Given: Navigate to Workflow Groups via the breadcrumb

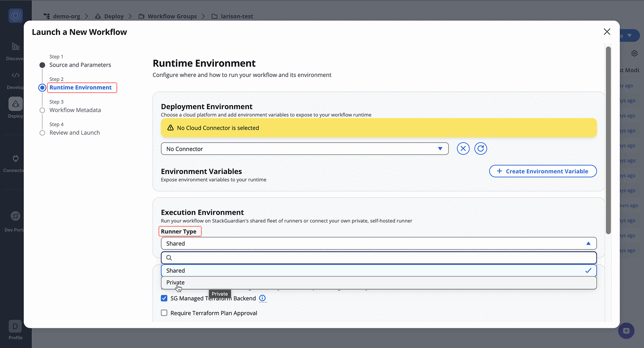Looking at the screenshot, I should point(172,16).
